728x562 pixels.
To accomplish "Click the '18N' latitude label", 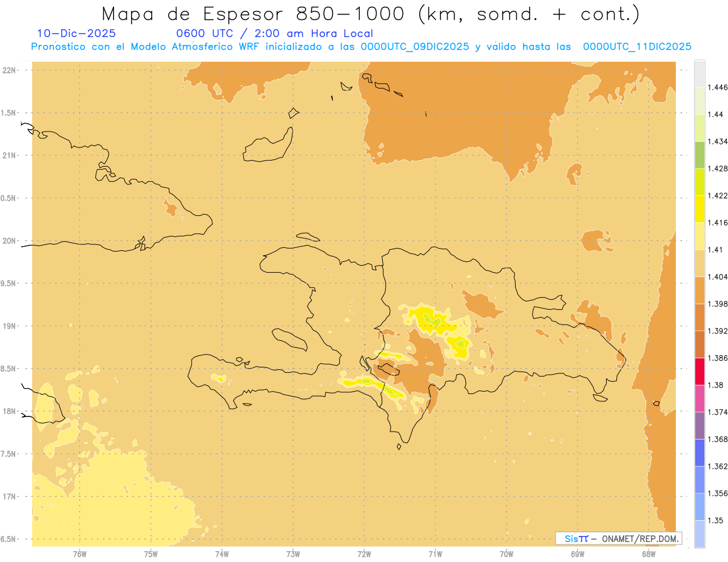I will pyautogui.click(x=9, y=411).
